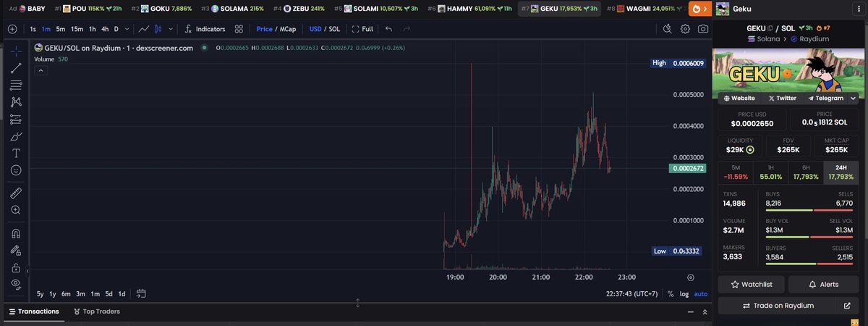
Task: Expand the timeframe dropdown after D
Action: tap(127, 29)
